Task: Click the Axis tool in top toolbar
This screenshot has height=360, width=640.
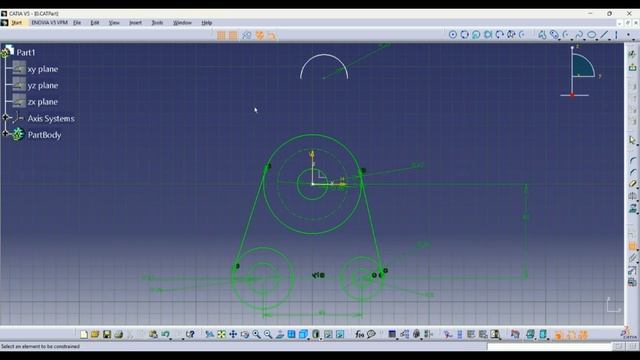Action: point(616,35)
